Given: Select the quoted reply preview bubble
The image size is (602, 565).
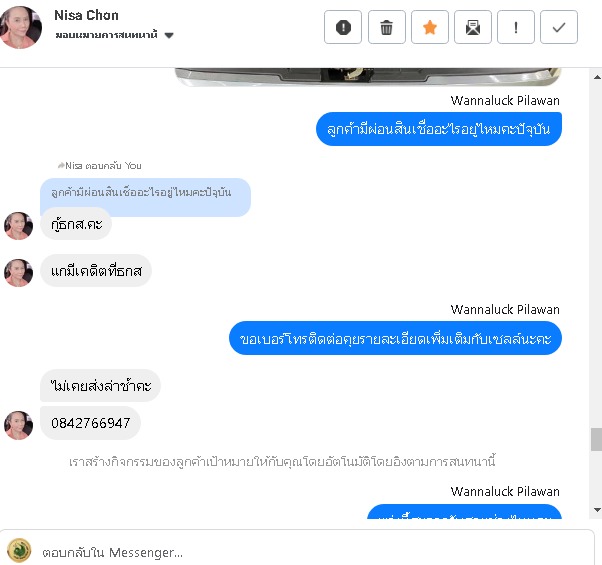Looking at the screenshot, I should point(145,193).
